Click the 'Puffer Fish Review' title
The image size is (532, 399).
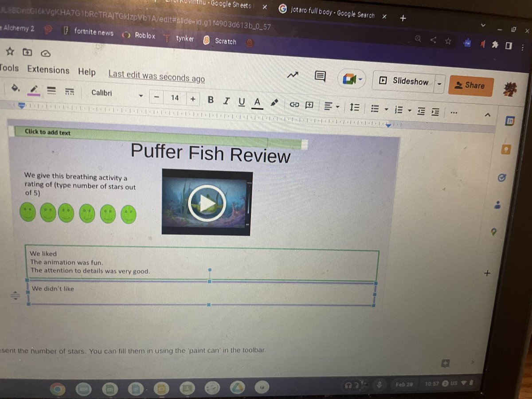pos(211,153)
